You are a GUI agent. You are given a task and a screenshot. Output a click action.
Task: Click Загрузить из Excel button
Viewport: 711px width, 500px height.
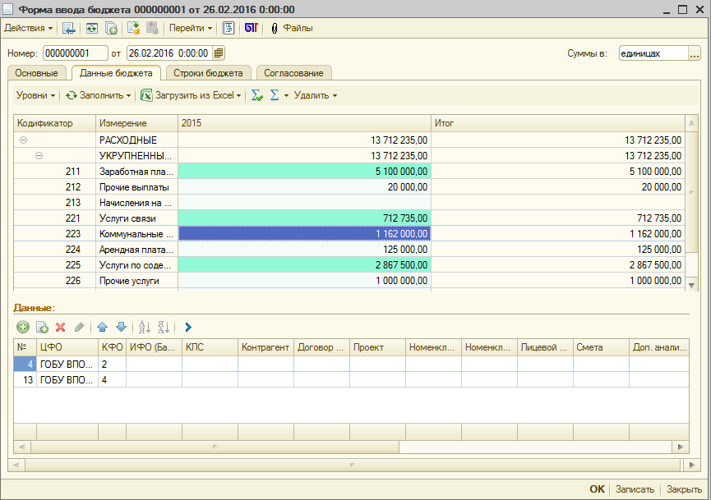191,95
